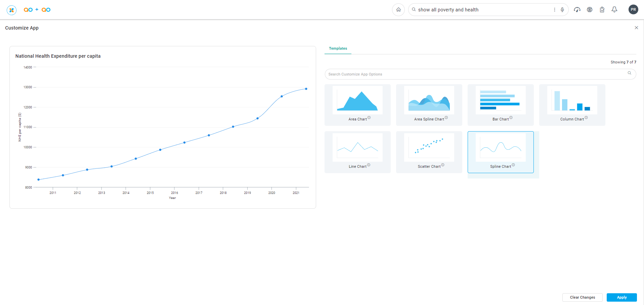Open the brain insights icon

tap(589, 10)
